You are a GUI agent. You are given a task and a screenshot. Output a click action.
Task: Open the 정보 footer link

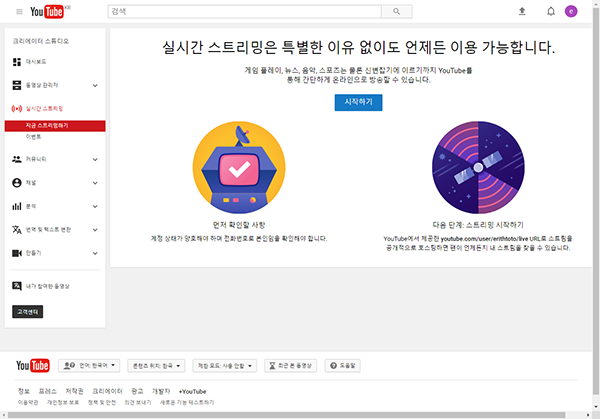click(x=24, y=391)
